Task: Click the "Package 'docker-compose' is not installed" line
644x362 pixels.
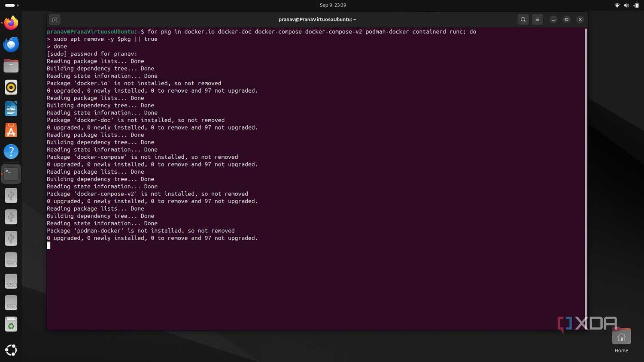Action: coord(143,157)
